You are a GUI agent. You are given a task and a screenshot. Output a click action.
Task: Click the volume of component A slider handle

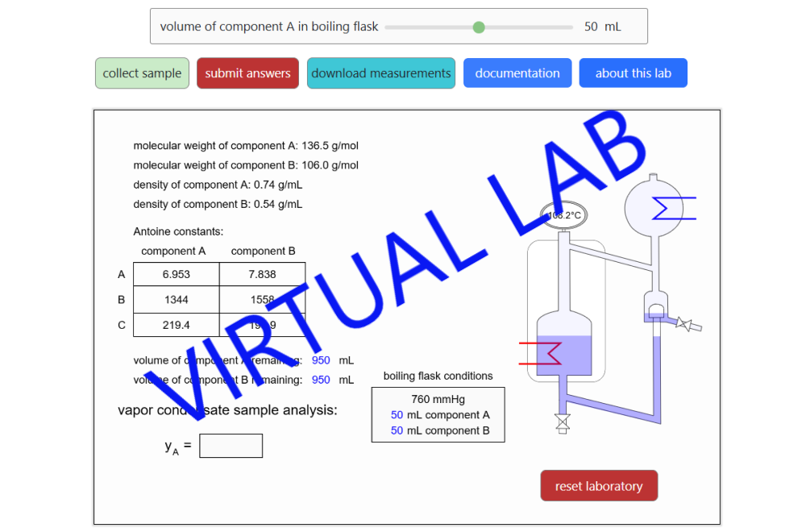tap(479, 27)
